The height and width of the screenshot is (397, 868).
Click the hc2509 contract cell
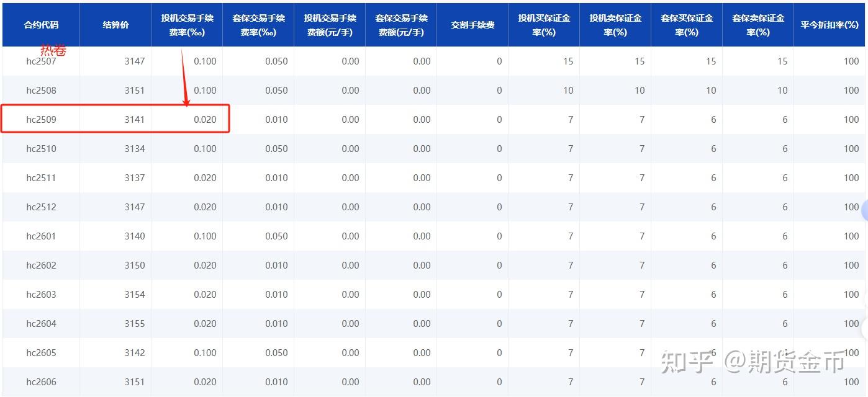click(41, 120)
